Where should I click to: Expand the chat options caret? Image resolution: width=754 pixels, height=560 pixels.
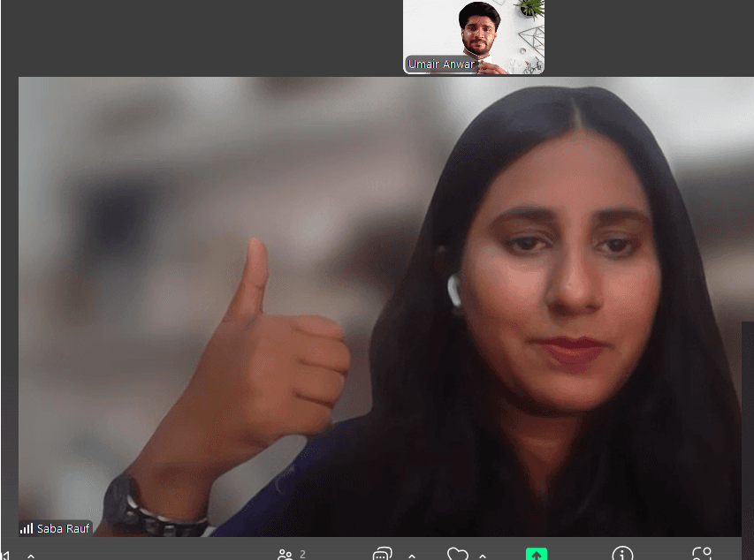click(412, 556)
